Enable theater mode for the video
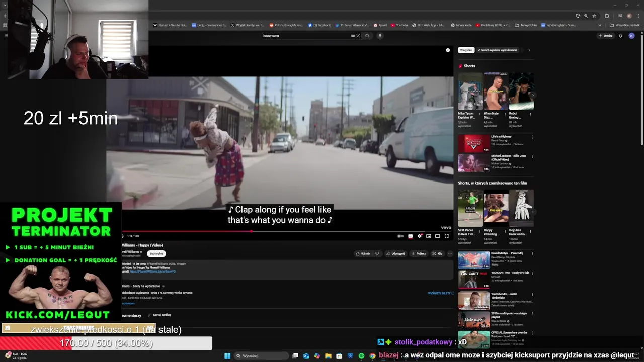 (438, 236)
